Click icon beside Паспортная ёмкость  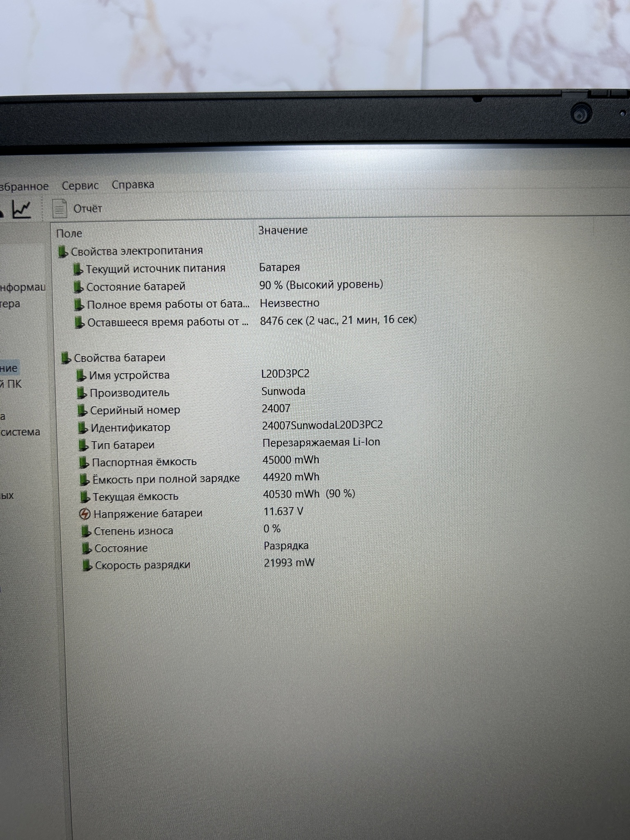[x=84, y=463]
